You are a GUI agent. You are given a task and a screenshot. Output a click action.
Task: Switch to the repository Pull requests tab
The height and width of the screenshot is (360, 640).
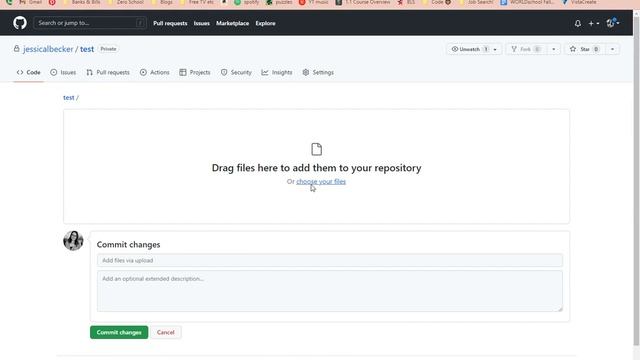108,72
